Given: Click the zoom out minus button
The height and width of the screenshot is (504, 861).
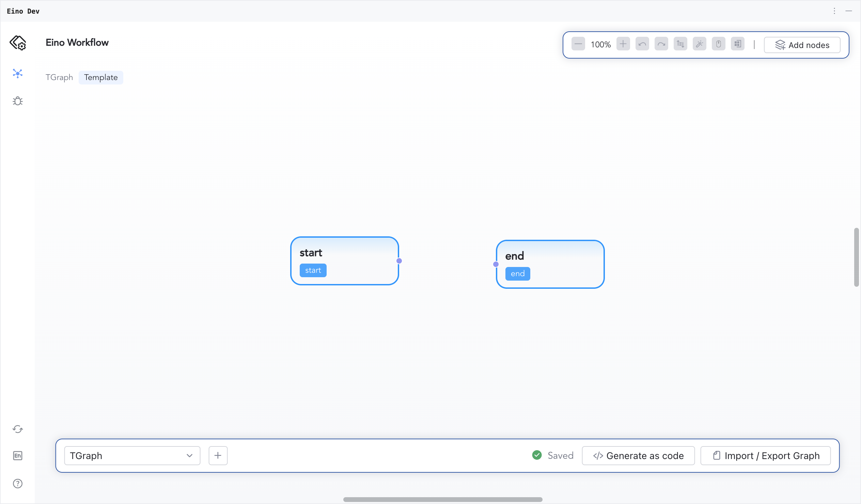Looking at the screenshot, I should click(x=578, y=44).
